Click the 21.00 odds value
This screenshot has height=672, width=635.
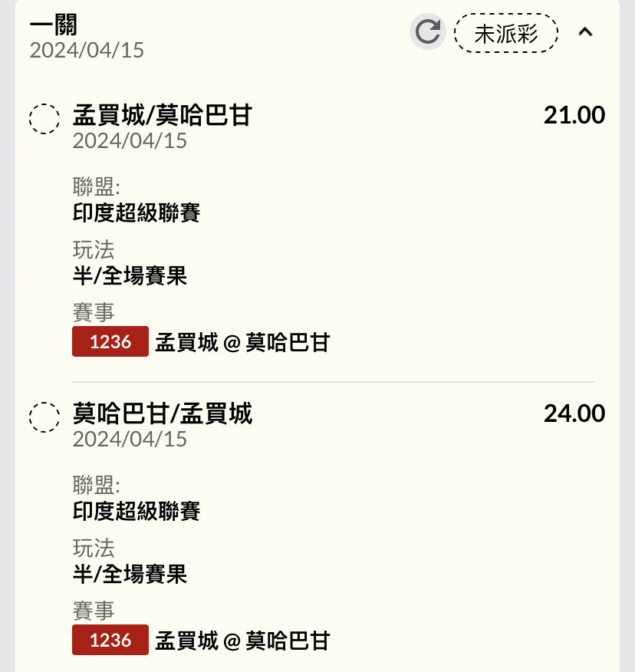point(574,115)
